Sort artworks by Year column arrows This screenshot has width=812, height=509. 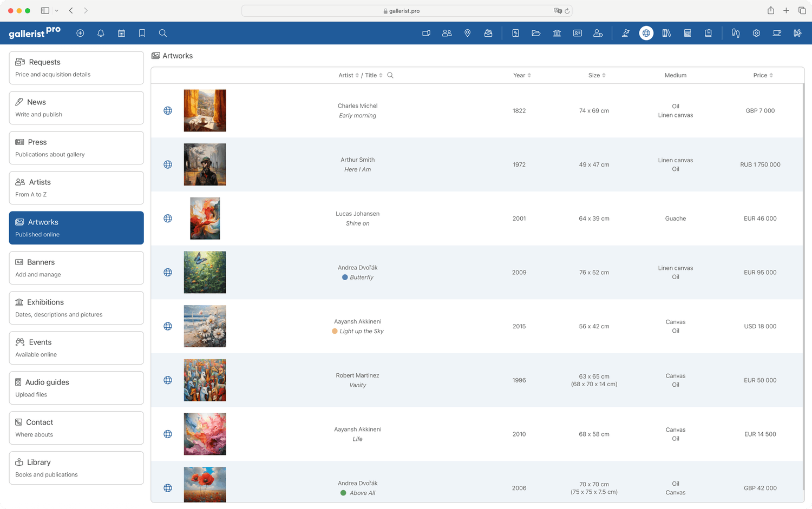pyautogui.click(x=529, y=75)
